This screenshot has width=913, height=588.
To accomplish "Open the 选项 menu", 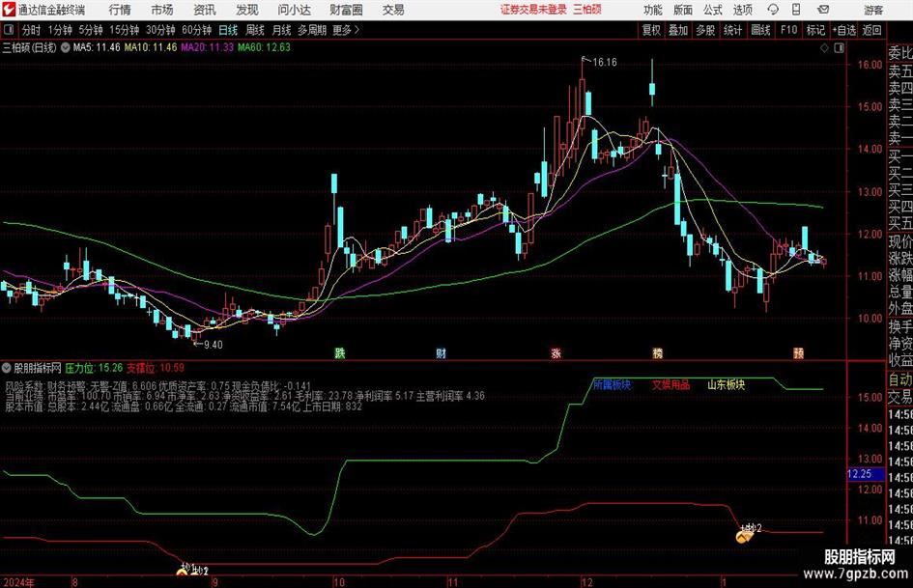I will click(x=742, y=10).
